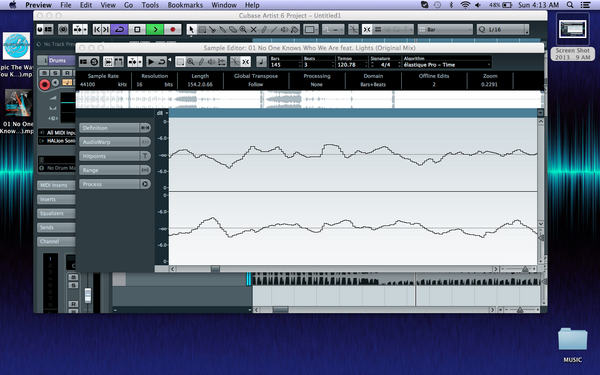Open the Bar snap type dropdown
Screen dimensions: 600x375
click(x=445, y=29)
